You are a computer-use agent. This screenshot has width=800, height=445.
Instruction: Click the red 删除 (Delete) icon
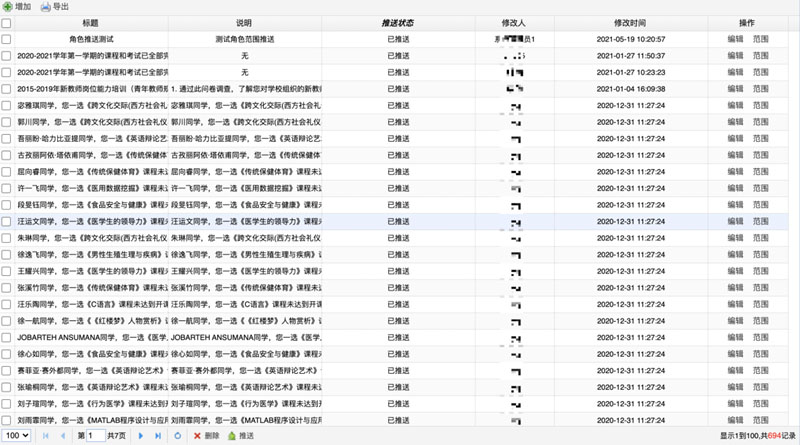click(196, 436)
